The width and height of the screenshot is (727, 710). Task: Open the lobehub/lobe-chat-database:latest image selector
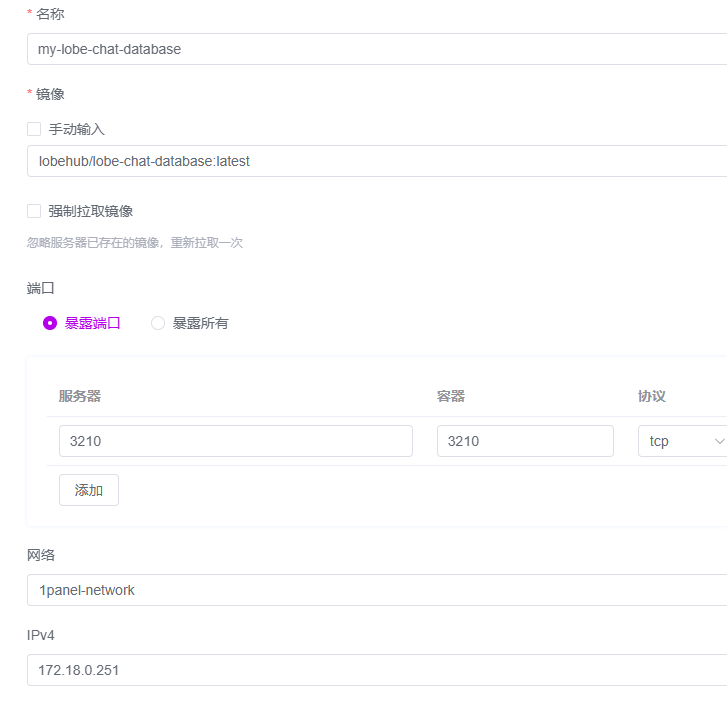tap(377, 161)
